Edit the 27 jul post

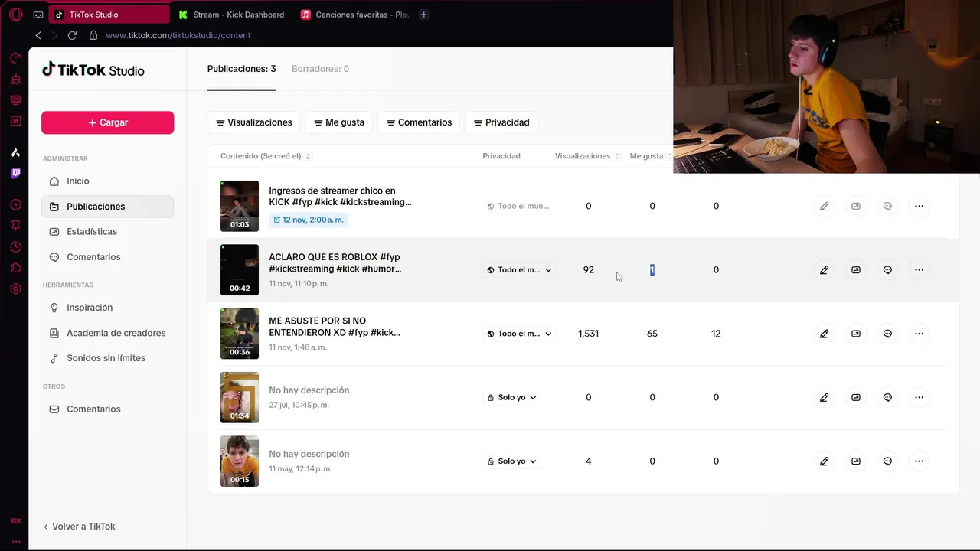(824, 397)
